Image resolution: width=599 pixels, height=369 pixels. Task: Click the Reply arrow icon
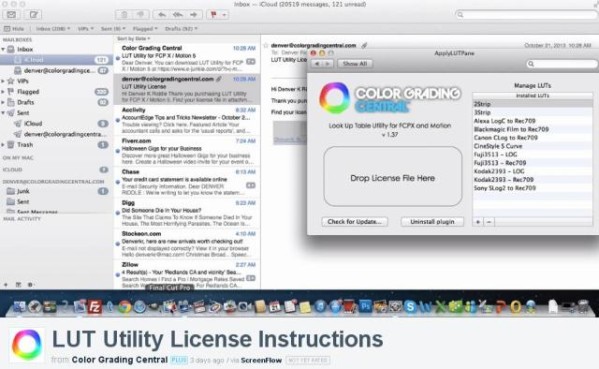[x=162, y=15]
